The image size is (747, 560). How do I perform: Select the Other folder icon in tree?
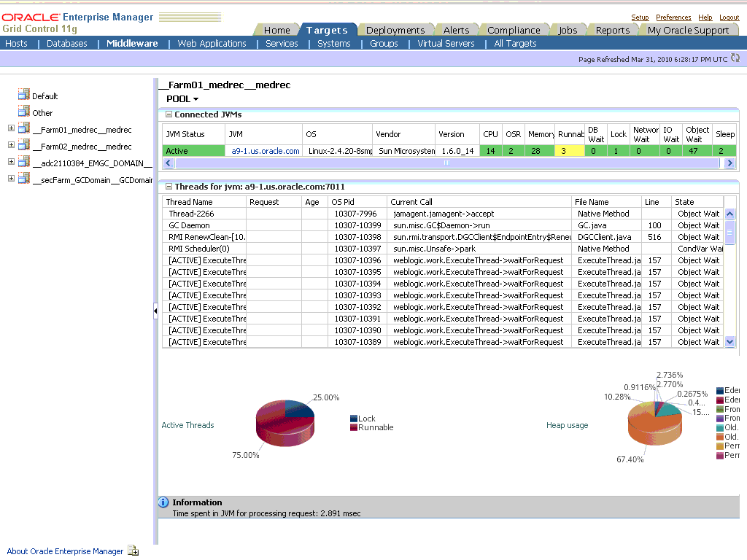[24, 111]
